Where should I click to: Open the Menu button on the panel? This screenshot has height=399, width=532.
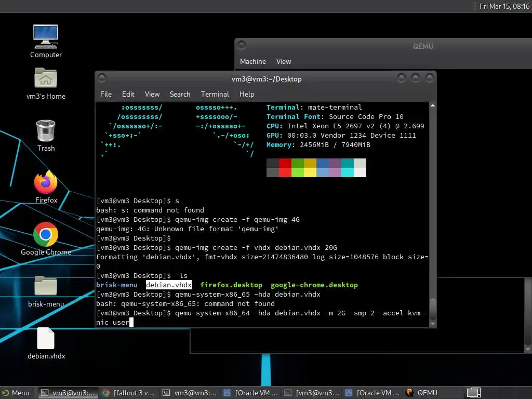[x=16, y=393]
